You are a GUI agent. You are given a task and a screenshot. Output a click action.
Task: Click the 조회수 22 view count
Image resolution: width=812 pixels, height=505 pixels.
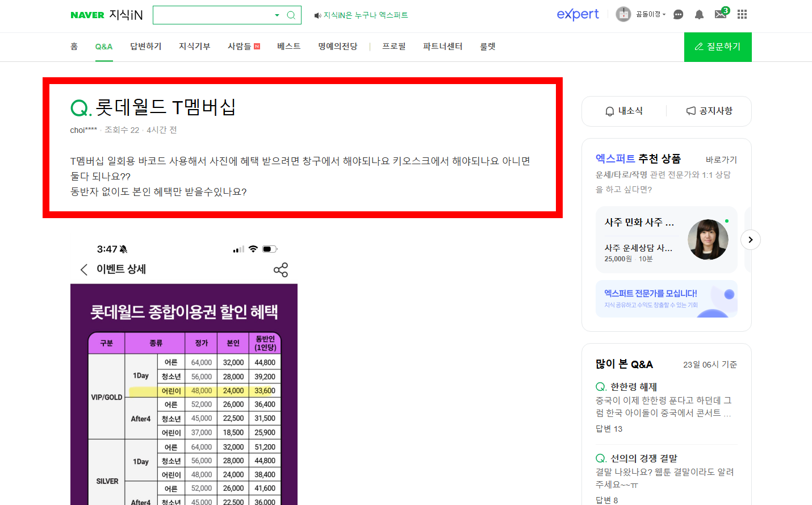point(122,130)
